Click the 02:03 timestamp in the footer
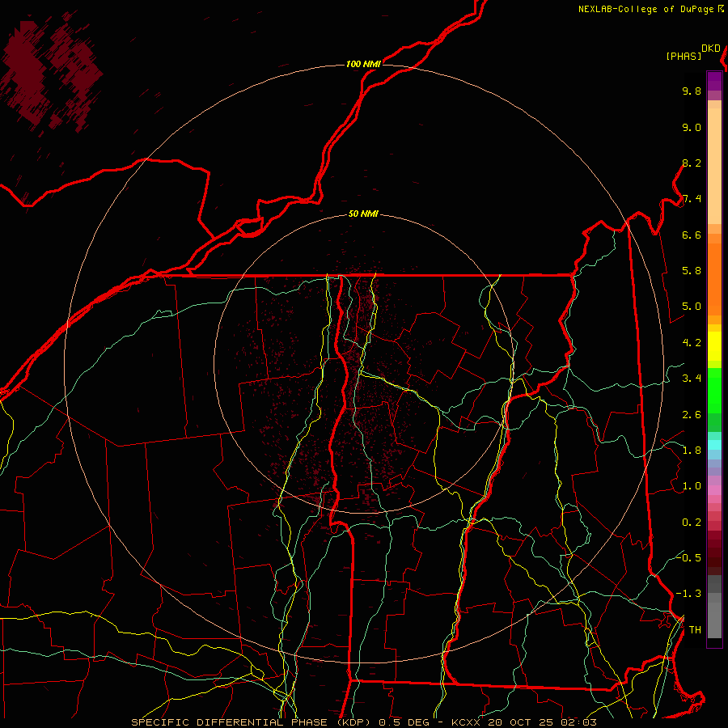 pos(578,722)
